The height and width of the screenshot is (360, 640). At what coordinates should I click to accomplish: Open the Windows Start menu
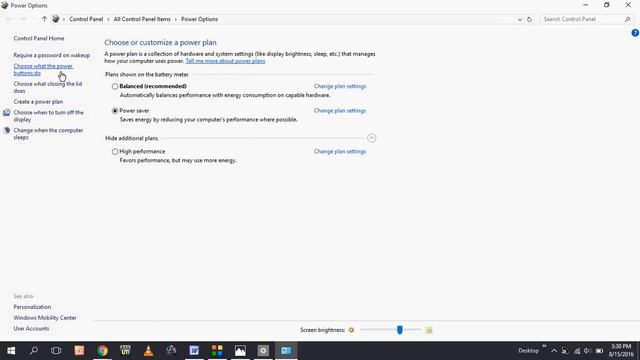tap(11, 351)
